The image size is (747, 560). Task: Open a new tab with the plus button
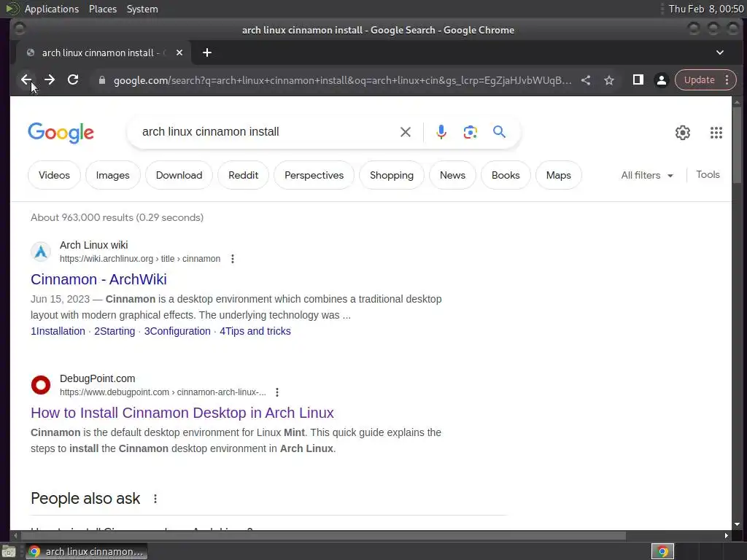(x=206, y=52)
